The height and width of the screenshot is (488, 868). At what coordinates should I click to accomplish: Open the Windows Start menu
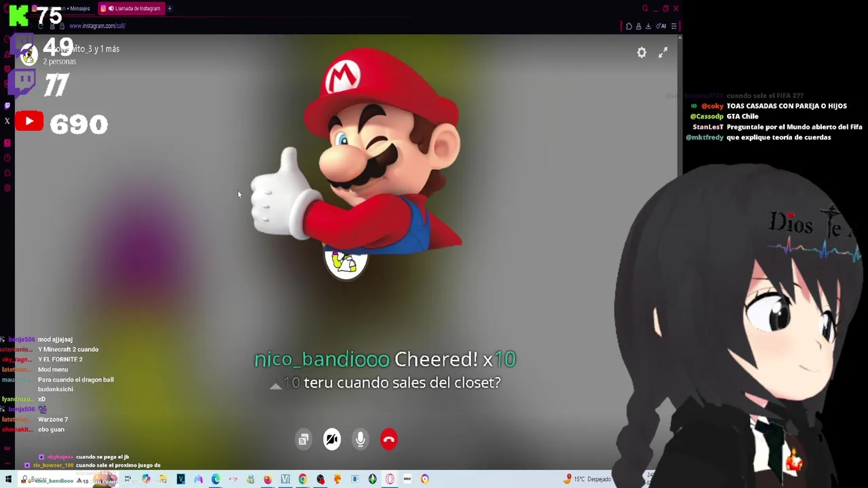[8, 479]
